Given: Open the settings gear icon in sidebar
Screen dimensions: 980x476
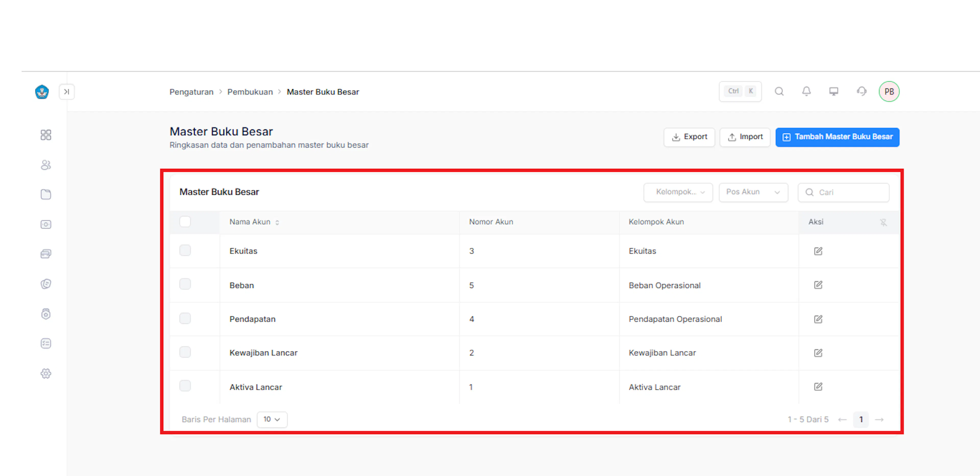Looking at the screenshot, I should click(x=46, y=373).
